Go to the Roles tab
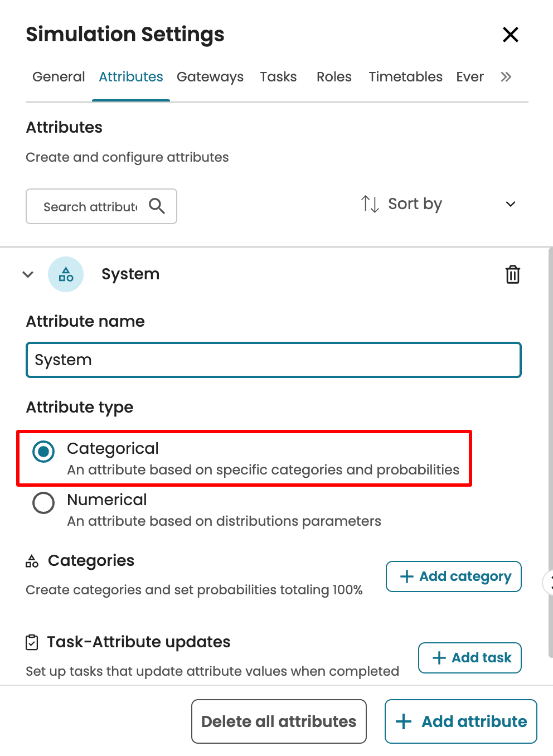The width and height of the screenshot is (553, 756). (334, 77)
